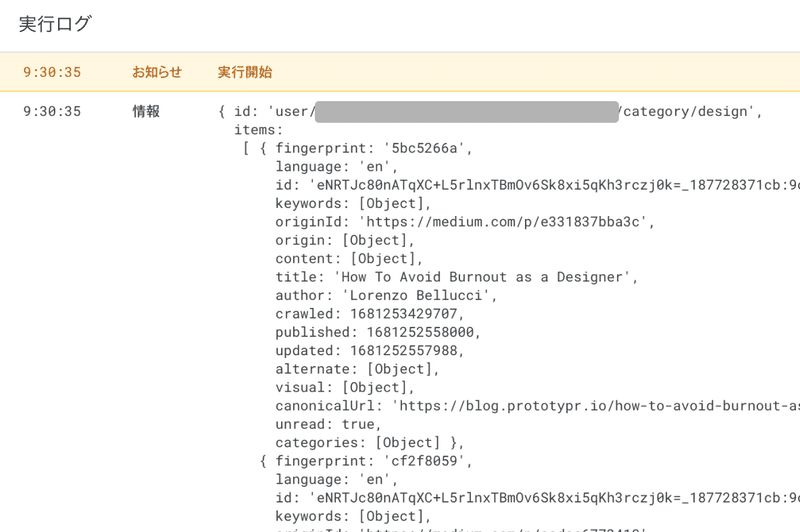This screenshot has width=800, height=532.
Task: Select the 9:30:35 timestamp in the 実行開始 row
Action: point(52,72)
